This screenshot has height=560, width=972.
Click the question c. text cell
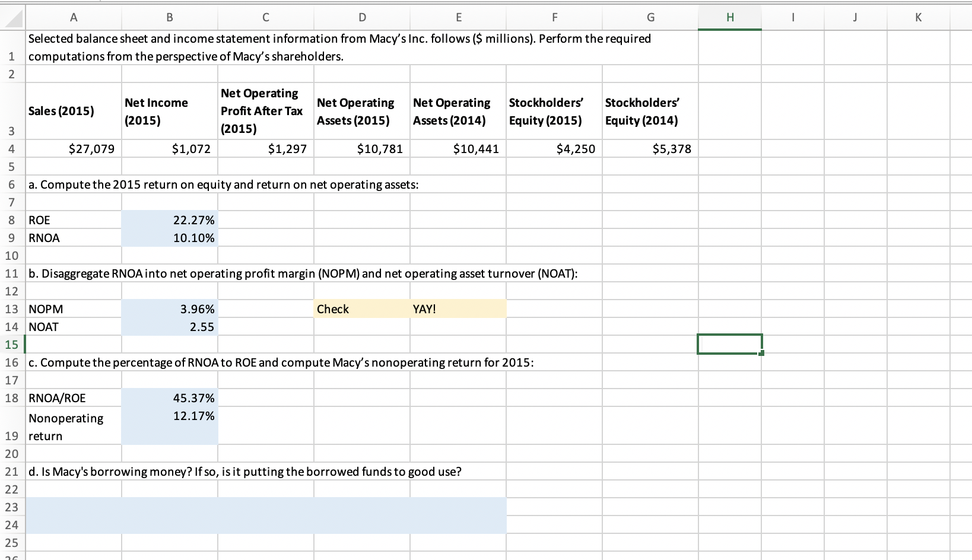point(281,362)
